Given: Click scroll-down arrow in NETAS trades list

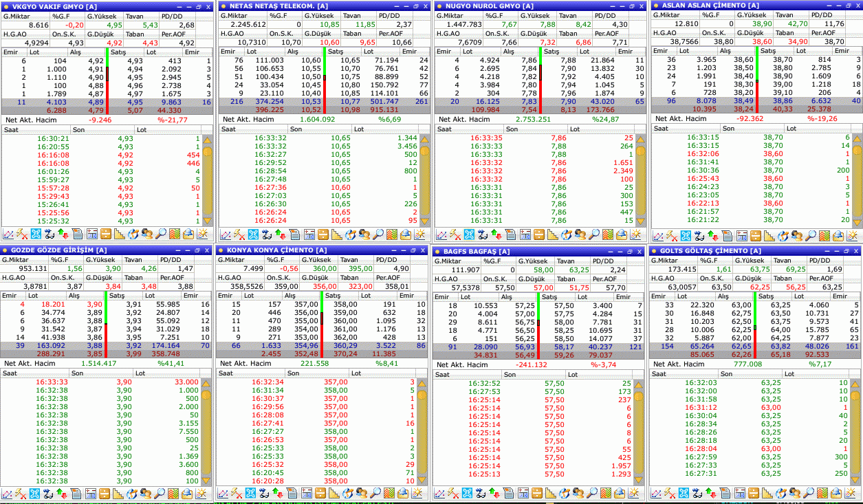Looking at the screenshot, I should [x=424, y=220].
